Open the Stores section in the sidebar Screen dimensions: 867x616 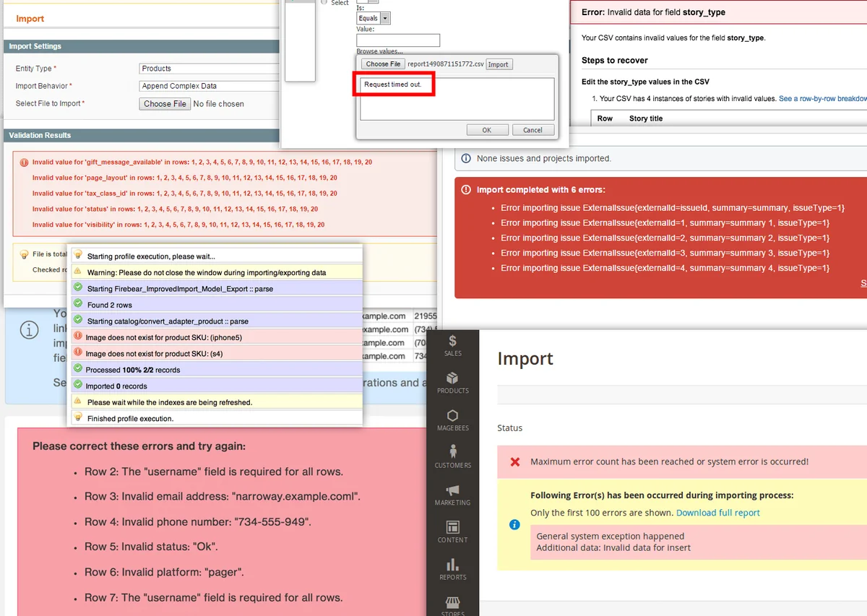point(453,605)
